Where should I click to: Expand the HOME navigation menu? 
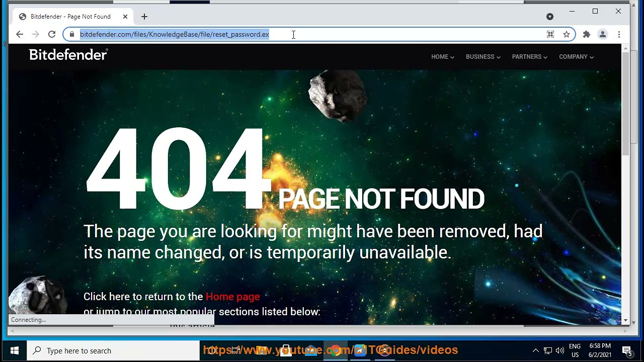[x=442, y=57]
